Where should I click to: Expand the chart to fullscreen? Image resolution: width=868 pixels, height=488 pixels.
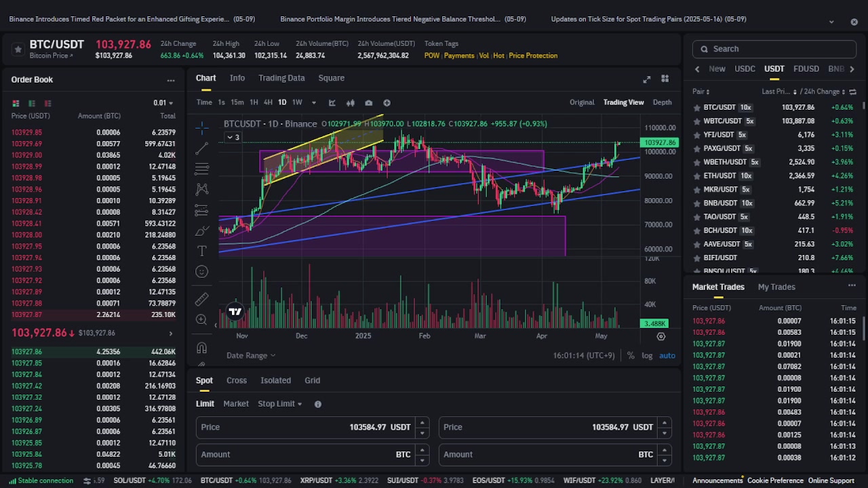pos(647,79)
